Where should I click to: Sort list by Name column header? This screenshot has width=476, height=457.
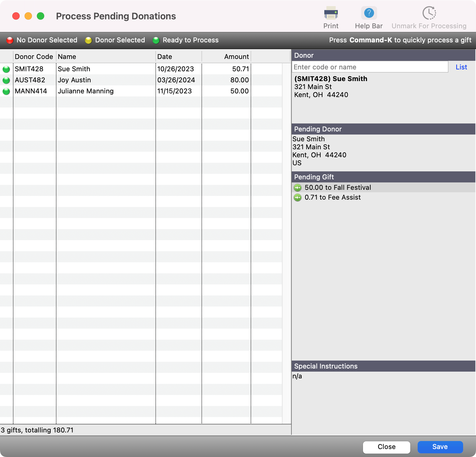point(106,57)
